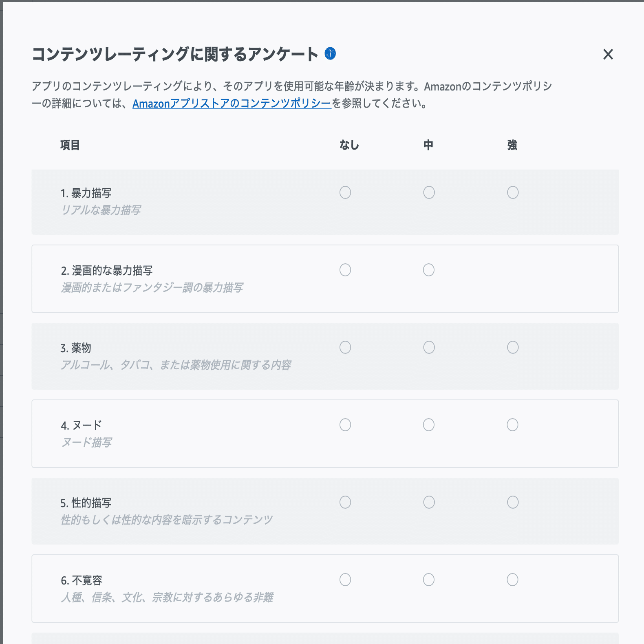Viewport: 644px width, 644px height.
Task: Select 中 for 不寛容
Action: tap(429, 579)
